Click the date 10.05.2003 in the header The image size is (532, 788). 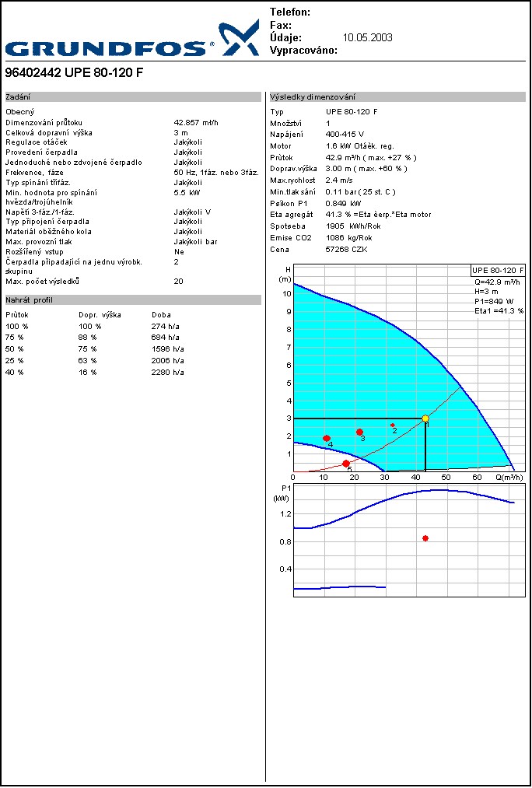(x=367, y=37)
